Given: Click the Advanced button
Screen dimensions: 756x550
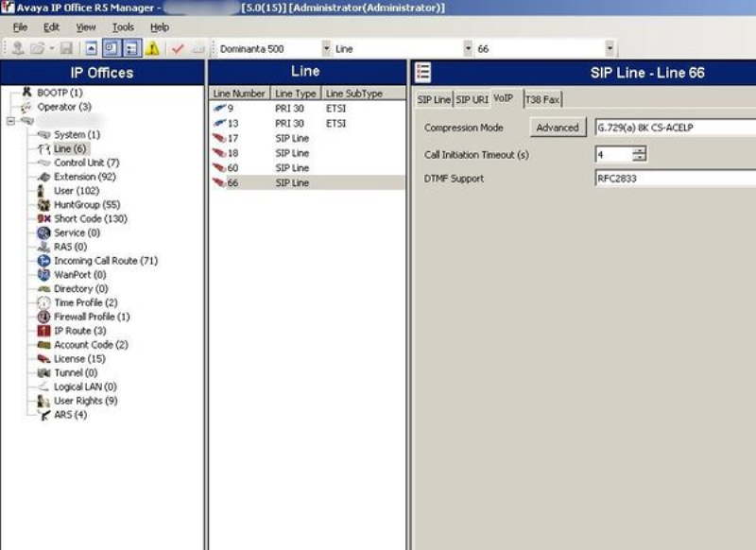Looking at the screenshot, I should point(558,128).
